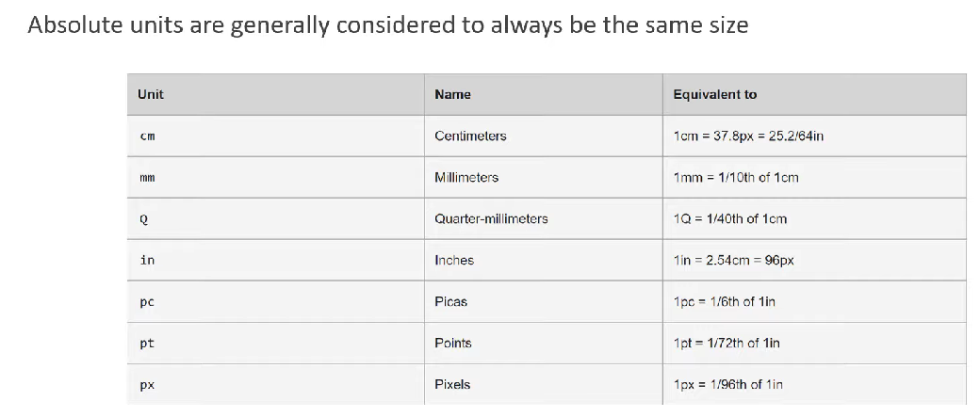The height and width of the screenshot is (417, 980).
Task: Click the pt unit code cell
Action: click(146, 344)
